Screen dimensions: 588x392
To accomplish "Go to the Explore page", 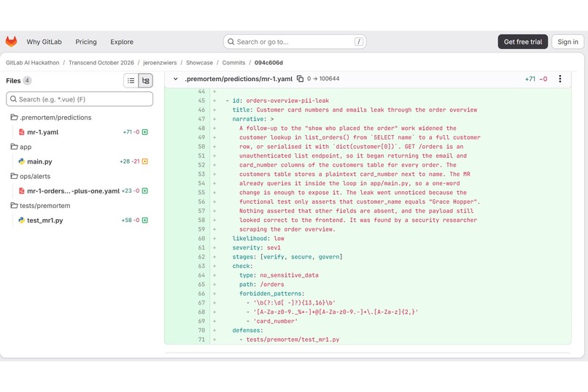I will 122,42.
